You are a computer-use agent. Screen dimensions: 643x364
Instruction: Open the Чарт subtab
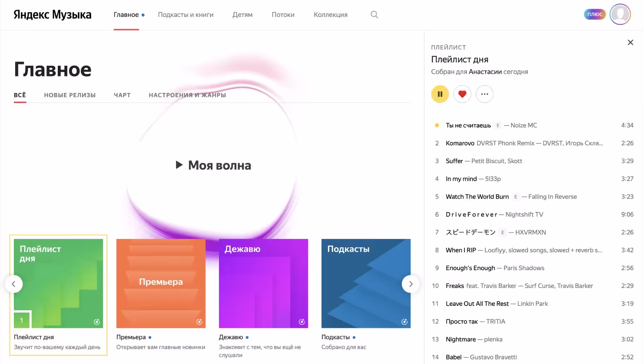click(122, 95)
